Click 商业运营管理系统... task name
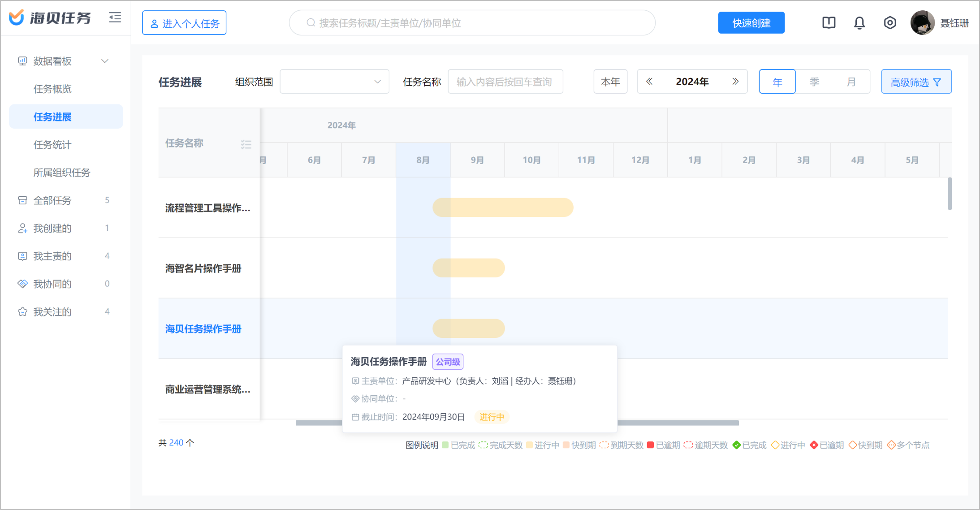Viewport: 980px width, 510px height. [207, 389]
